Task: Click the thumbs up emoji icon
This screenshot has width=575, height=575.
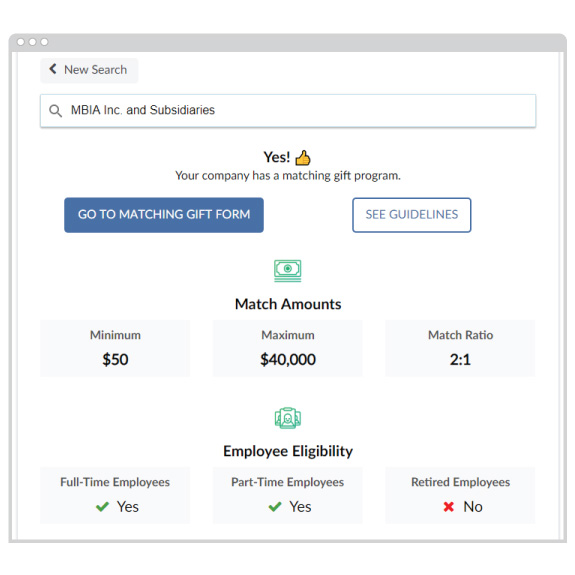Action: [x=303, y=158]
